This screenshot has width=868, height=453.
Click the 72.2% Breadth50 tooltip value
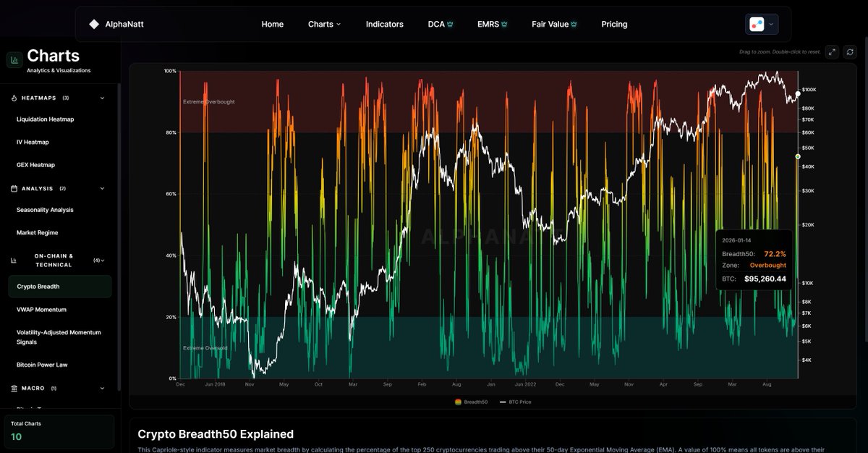775,254
